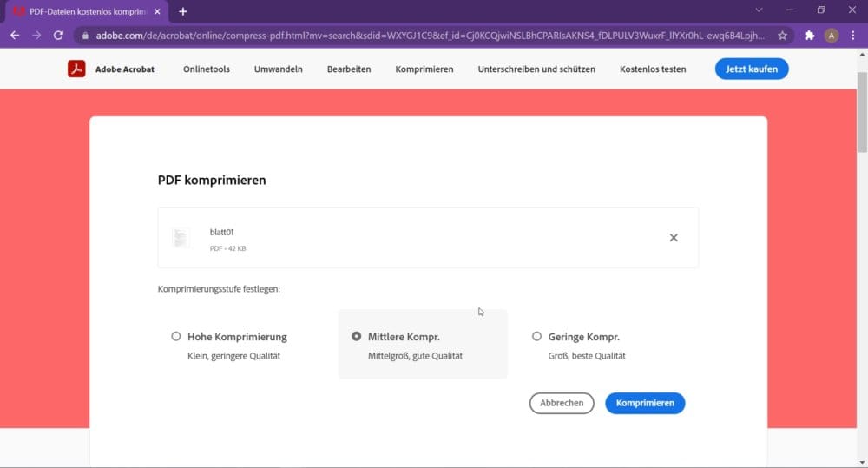Image resolution: width=868 pixels, height=468 pixels.
Task: Click the site lock icon in address bar
Action: coord(85,36)
